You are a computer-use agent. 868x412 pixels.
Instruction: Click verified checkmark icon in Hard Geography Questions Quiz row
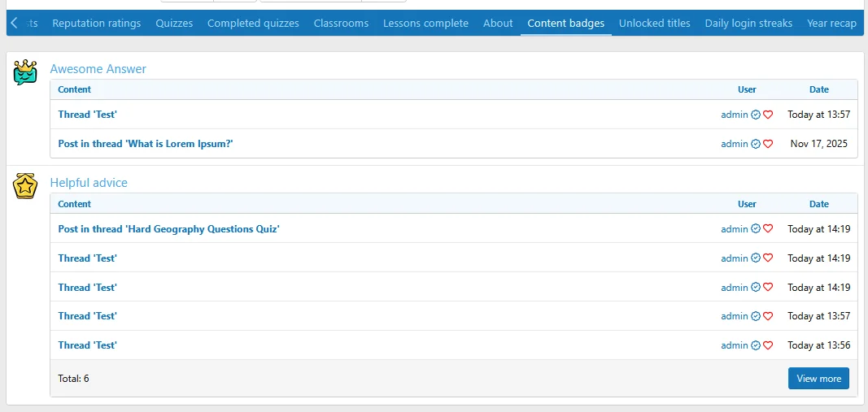pyautogui.click(x=756, y=228)
